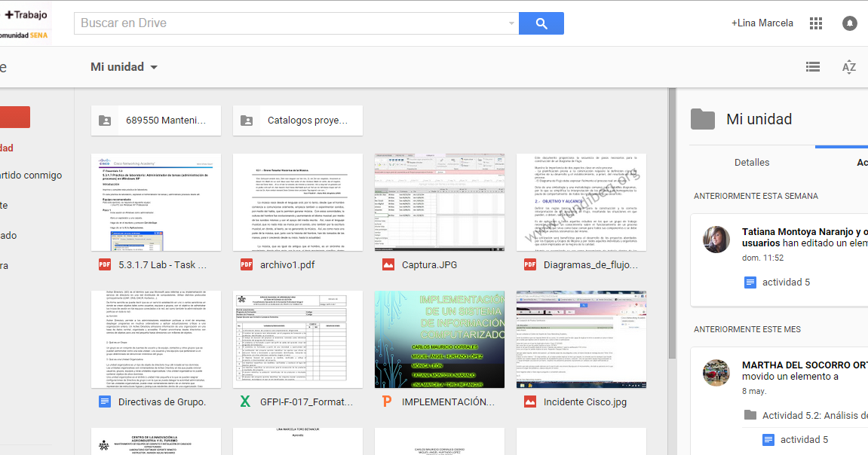This screenshot has width=868, height=455.
Task: Click the large folder icon beside Mi unidad panel title
Action: 703,119
